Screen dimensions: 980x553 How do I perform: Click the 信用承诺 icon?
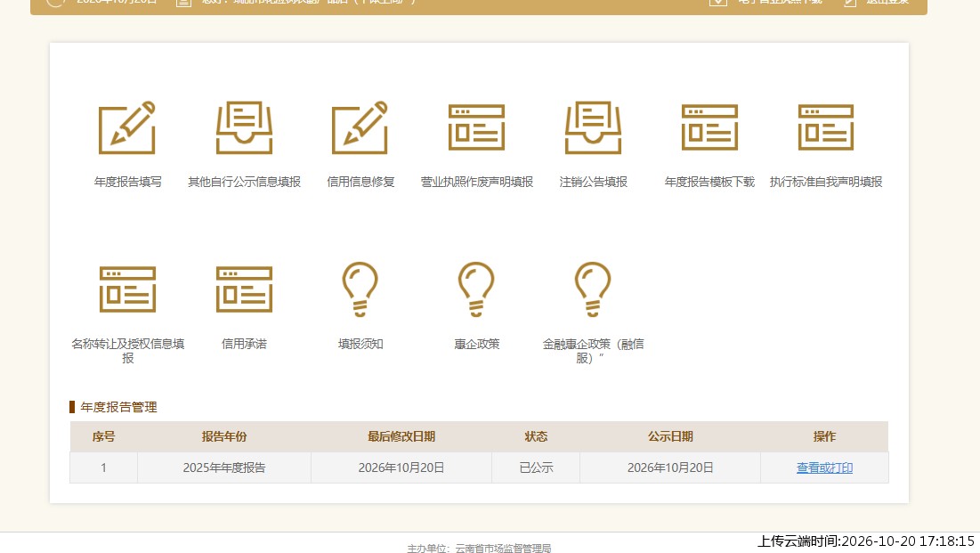(x=244, y=289)
